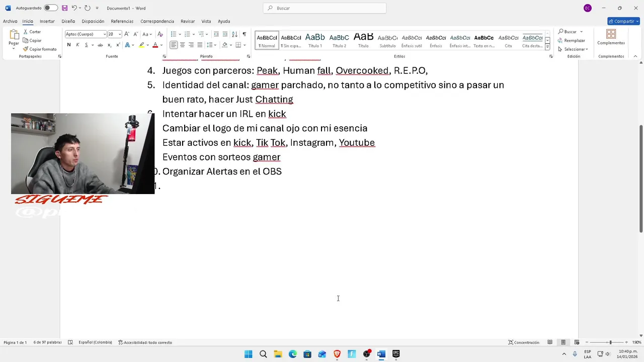Switch to the Correspondencia tab
Viewport: 644px width, 362px height.
pyautogui.click(x=157, y=21)
